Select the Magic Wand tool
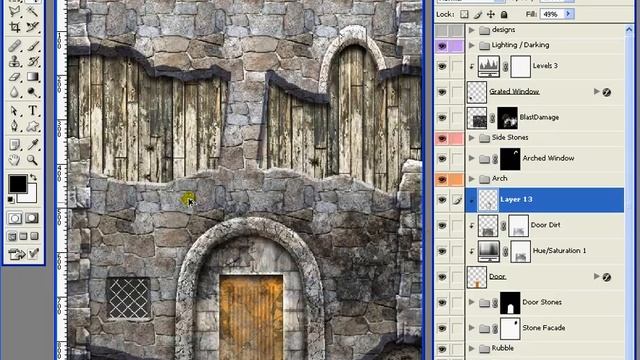The height and width of the screenshot is (360, 640). point(32,11)
